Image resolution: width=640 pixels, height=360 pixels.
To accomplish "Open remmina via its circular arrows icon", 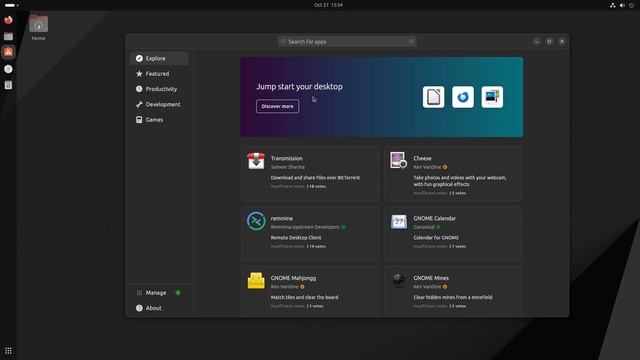I will (x=256, y=221).
